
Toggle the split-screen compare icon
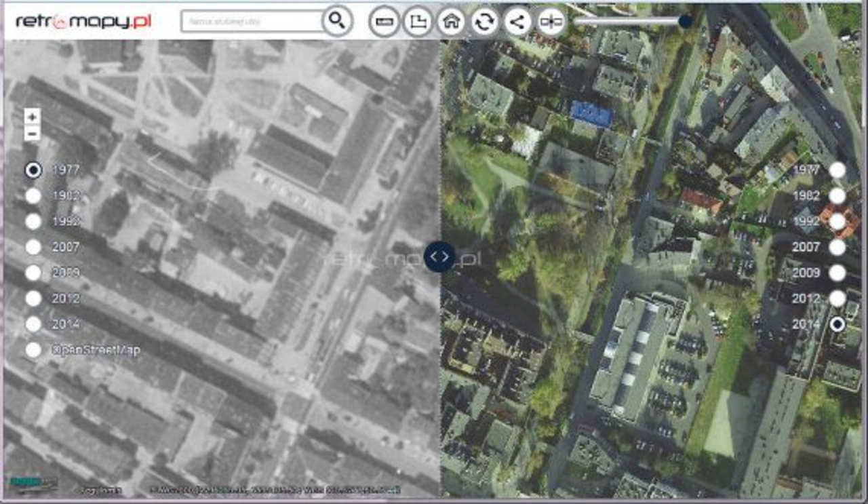click(x=551, y=22)
